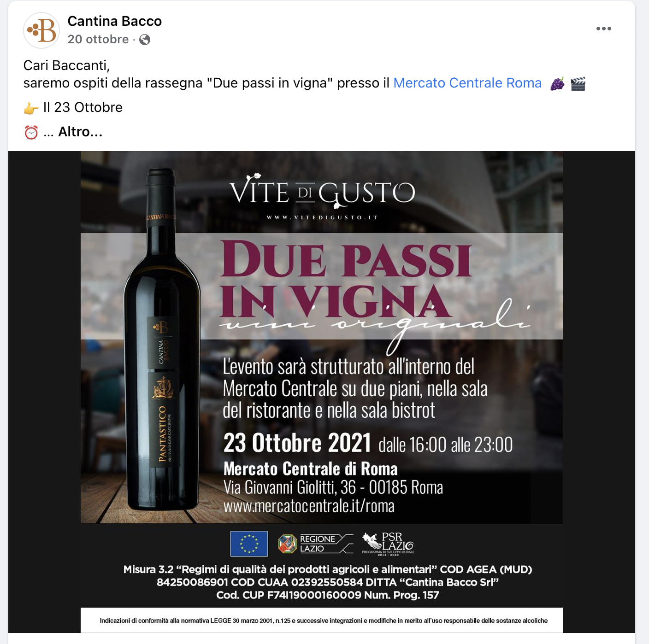
Task: Open the Mercato Centrale Roma link
Action: (x=467, y=83)
